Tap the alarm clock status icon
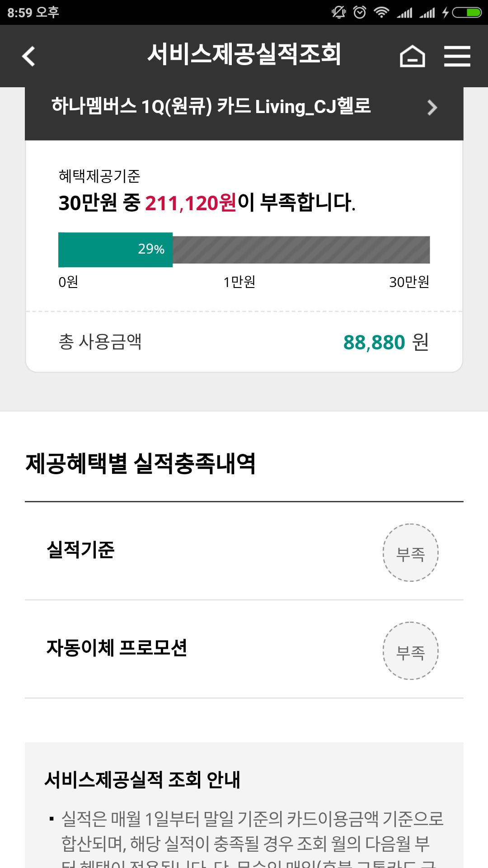Image resolution: width=488 pixels, height=868 pixels. (360, 12)
